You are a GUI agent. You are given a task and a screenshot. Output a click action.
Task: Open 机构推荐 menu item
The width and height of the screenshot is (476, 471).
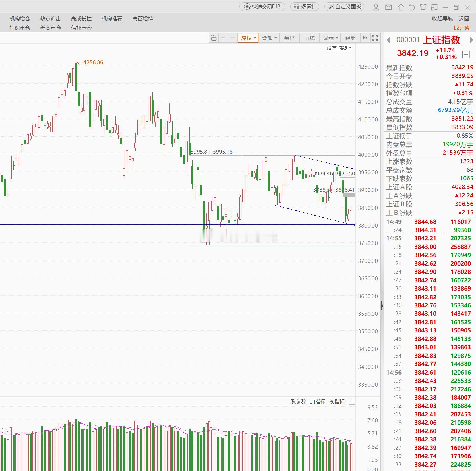pos(112,19)
